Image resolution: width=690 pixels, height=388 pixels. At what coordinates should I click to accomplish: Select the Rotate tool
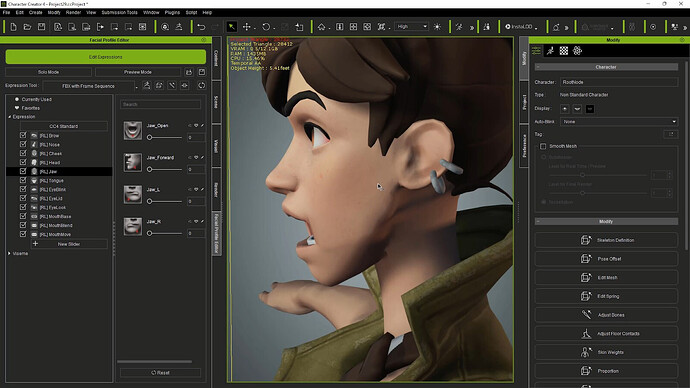coord(266,27)
